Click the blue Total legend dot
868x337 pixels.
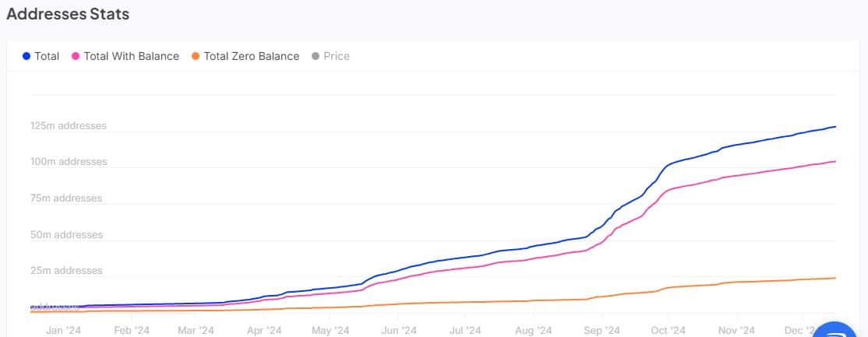click(x=26, y=56)
